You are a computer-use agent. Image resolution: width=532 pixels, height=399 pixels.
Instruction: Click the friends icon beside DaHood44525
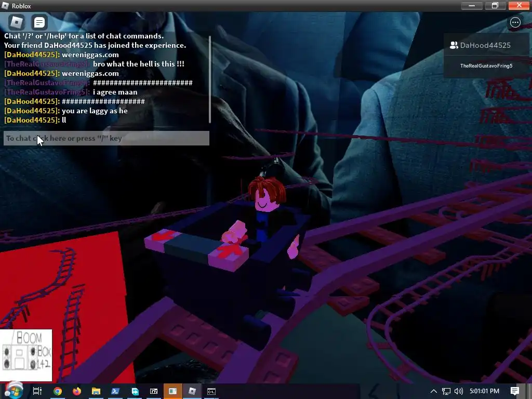[x=454, y=45]
